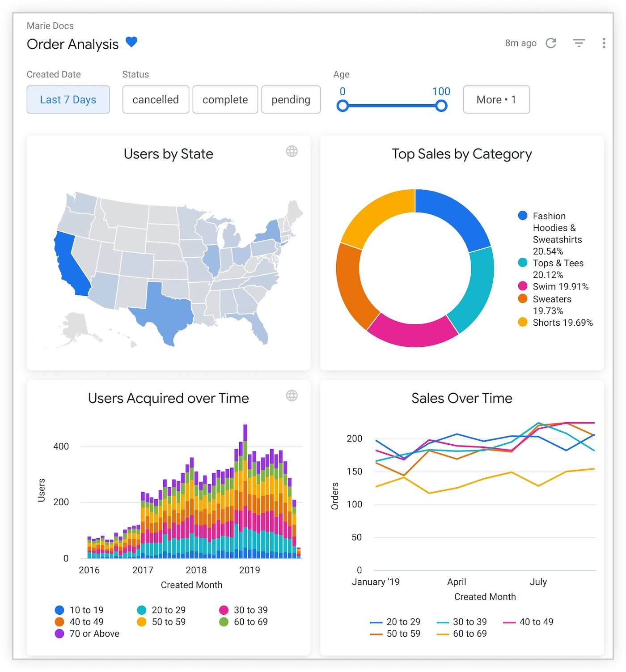Screen dimensions: 626x672
Task: Open the Marie Docs folder link
Action: coord(50,26)
